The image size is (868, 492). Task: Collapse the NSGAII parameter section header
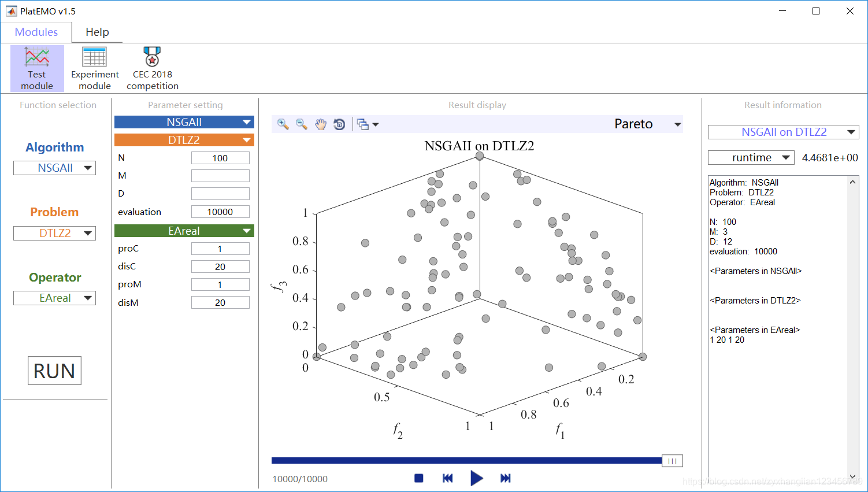pos(184,122)
